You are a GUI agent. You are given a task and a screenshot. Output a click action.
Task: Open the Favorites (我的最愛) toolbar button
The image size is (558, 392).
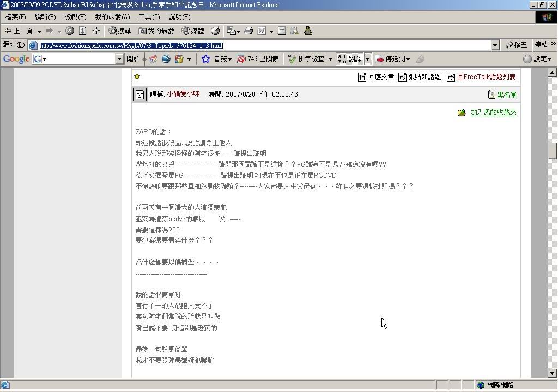click(156, 31)
